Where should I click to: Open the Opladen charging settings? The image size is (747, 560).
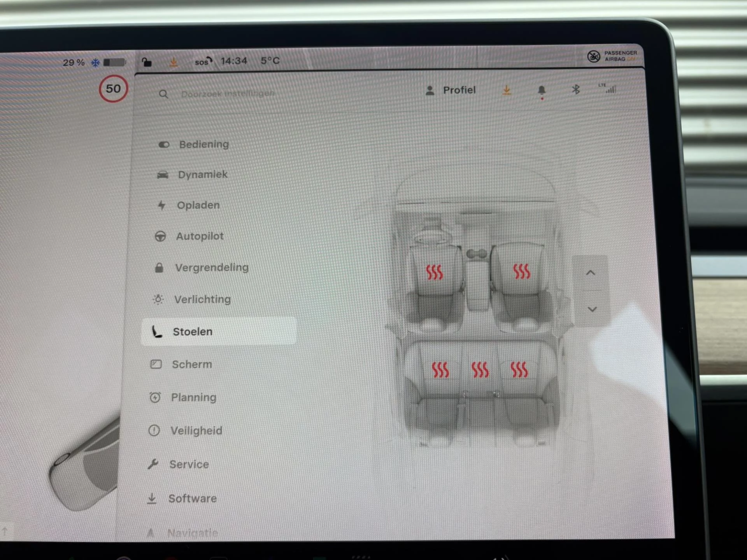[x=198, y=205]
